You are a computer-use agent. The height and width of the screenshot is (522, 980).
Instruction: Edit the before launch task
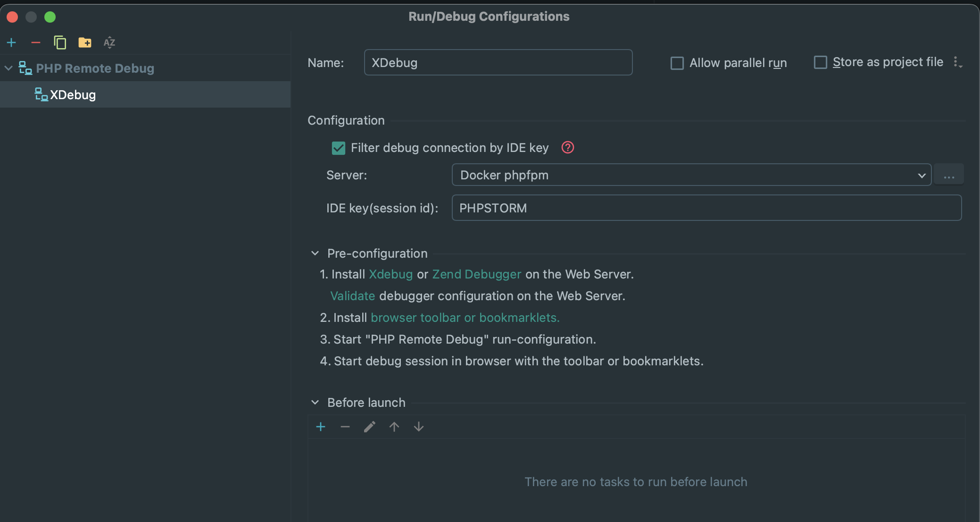click(x=370, y=427)
